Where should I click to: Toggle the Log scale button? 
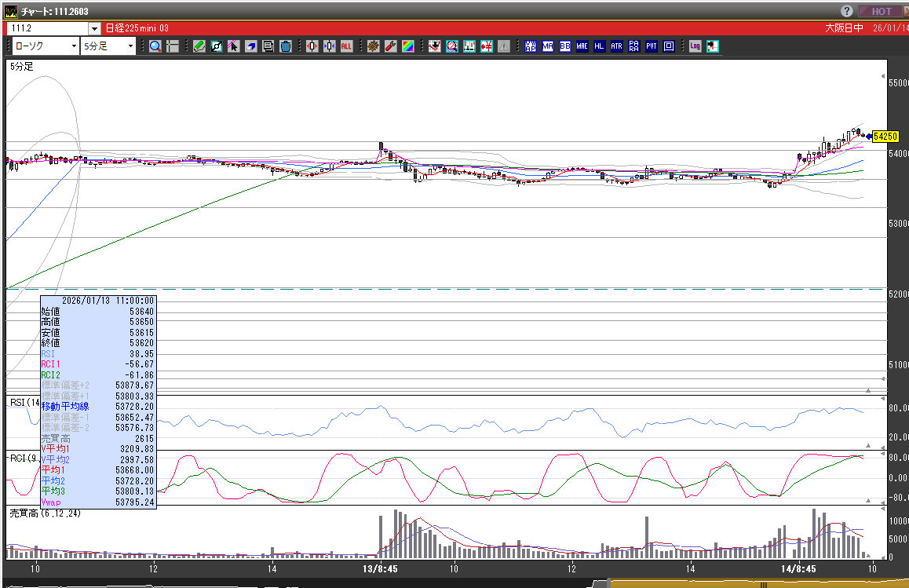695,46
